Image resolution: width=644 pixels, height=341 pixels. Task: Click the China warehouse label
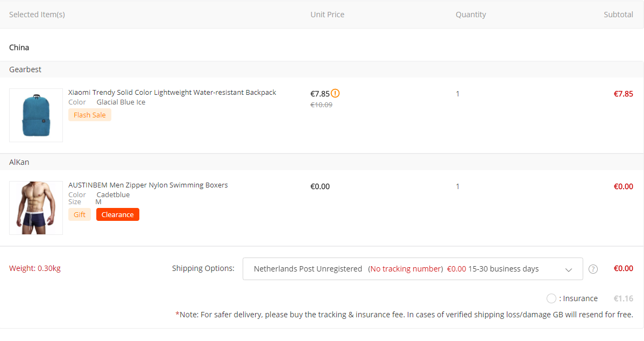tap(19, 47)
